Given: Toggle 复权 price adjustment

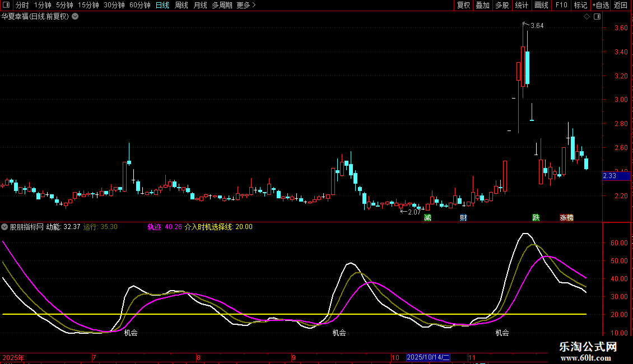Looking at the screenshot, I should [463, 5].
